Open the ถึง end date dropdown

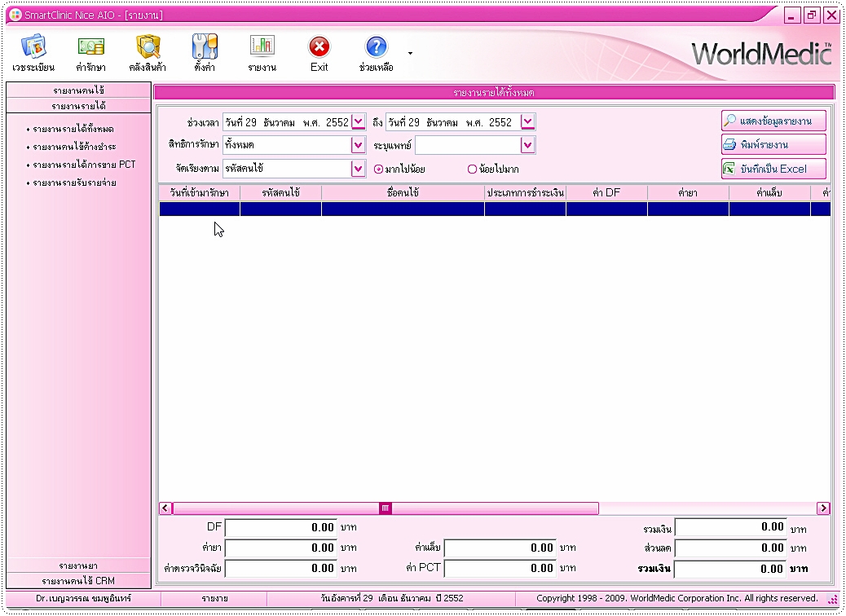(527, 122)
